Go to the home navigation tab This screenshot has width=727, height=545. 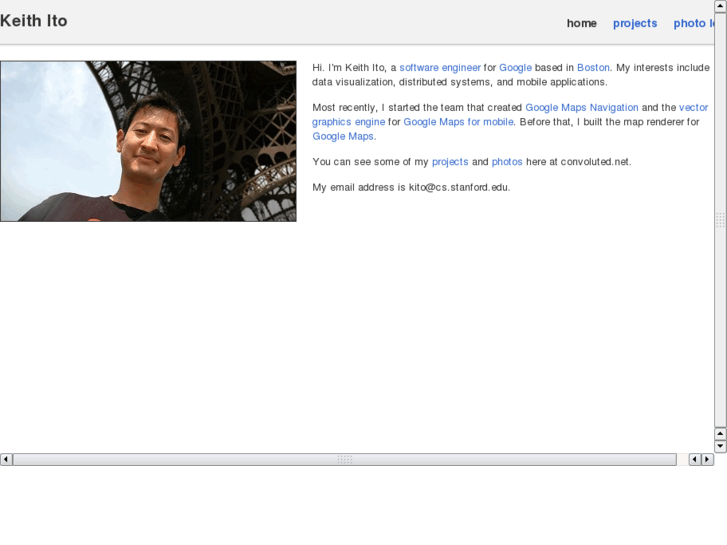point(581,23)
